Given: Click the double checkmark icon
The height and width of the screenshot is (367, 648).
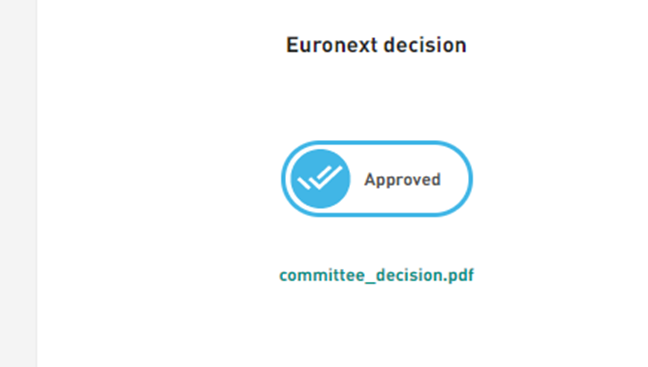Looking at the screenshot, I should tap(320, 178).
